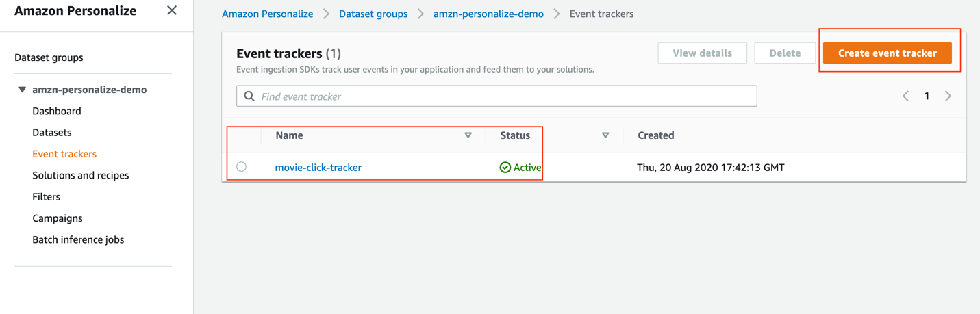The height and width of the screenshot is (314, 980).
Task: Open the movie-click-tracker link
Action: [318, 168]
